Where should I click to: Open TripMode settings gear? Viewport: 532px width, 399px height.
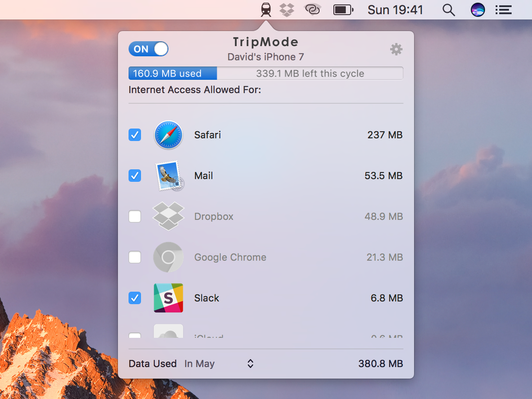click(x=396, y=49)
